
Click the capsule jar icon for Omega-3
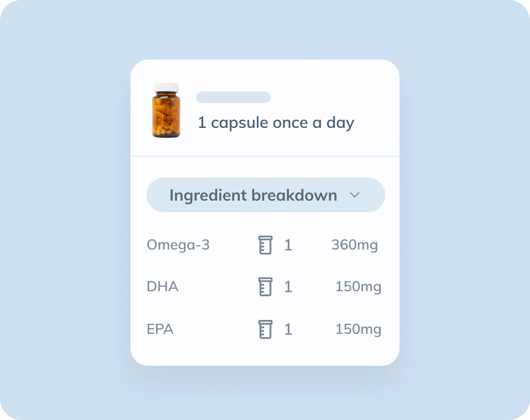[x=265, y=245]
